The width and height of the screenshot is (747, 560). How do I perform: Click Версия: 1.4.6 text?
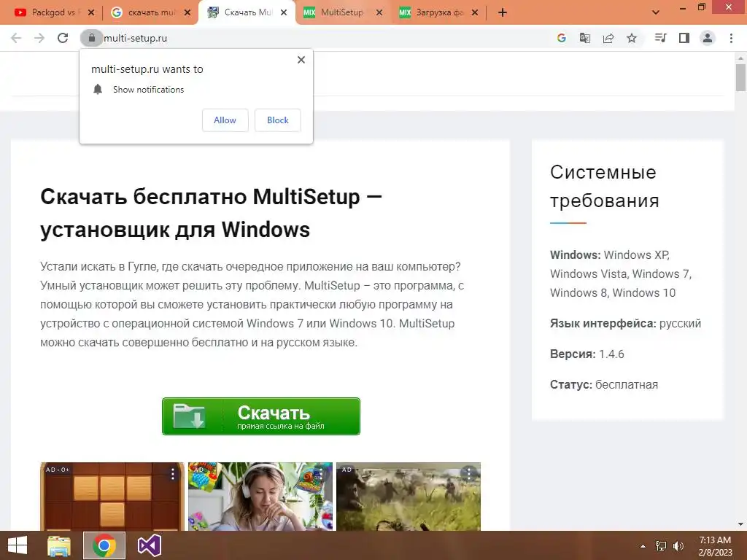click(x=587, y=354)
